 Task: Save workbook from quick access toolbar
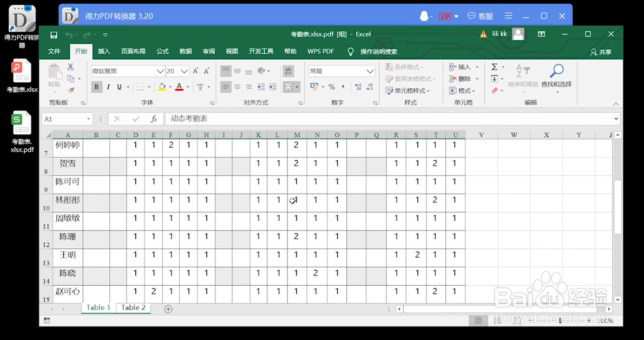pos(54,35)
